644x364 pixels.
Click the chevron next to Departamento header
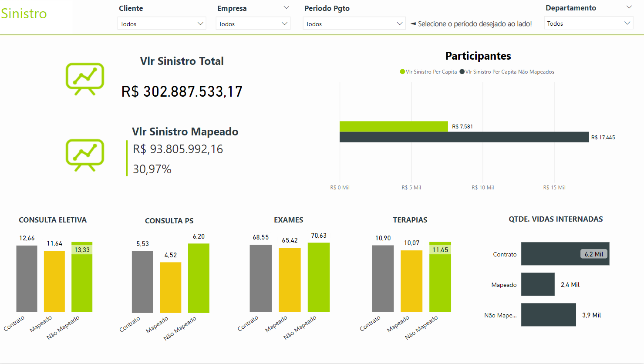pos(629,7)
